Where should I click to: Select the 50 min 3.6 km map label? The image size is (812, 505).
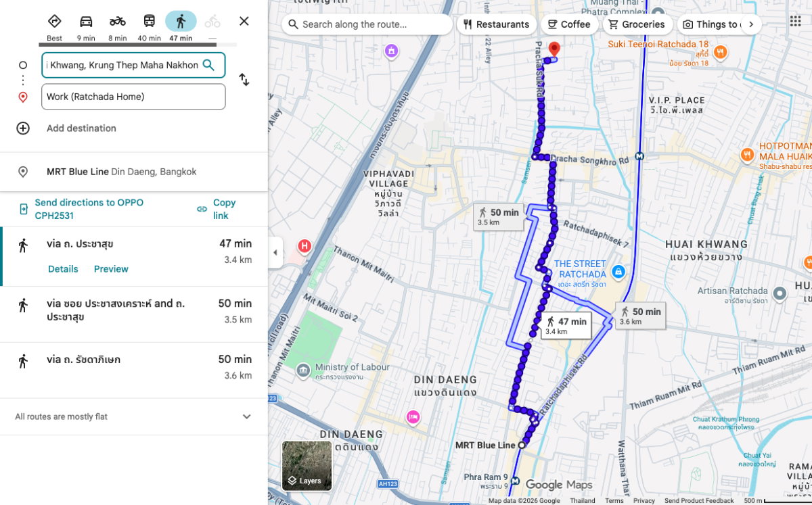click(x=639, y=316)
